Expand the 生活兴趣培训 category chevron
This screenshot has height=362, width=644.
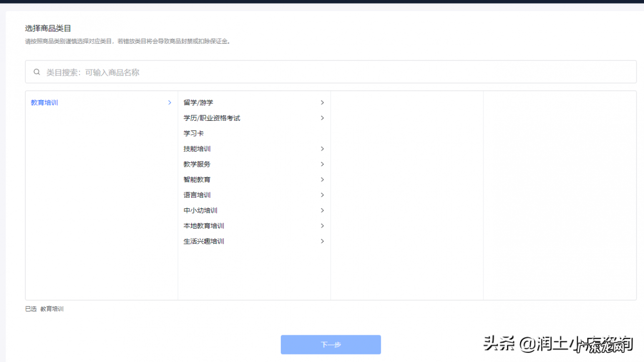coord(323,241)
